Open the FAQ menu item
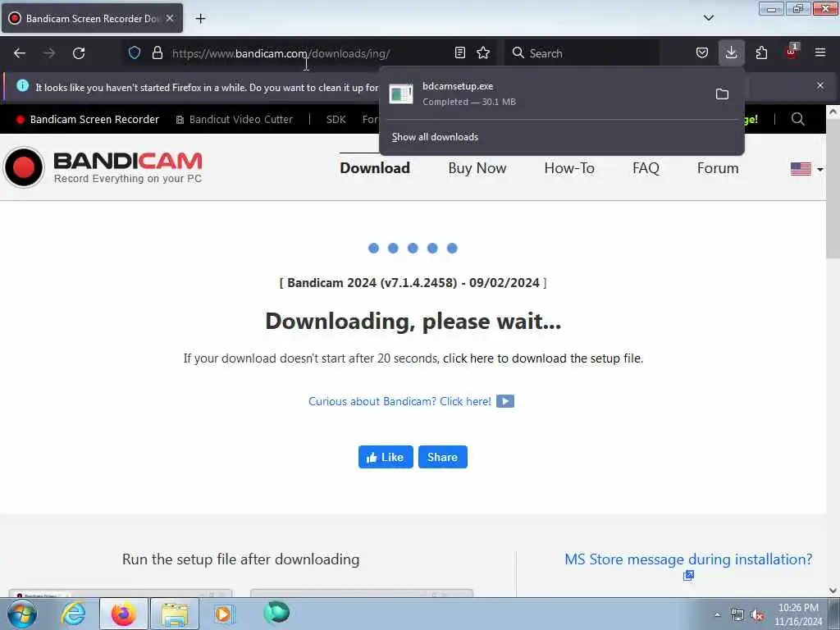This screenshot has width=840, height=630. point(646,168)
